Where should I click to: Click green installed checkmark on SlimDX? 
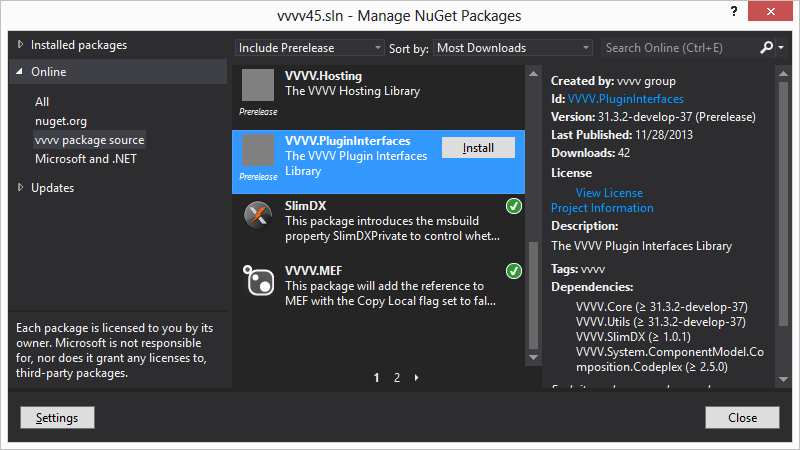point(514,206)
